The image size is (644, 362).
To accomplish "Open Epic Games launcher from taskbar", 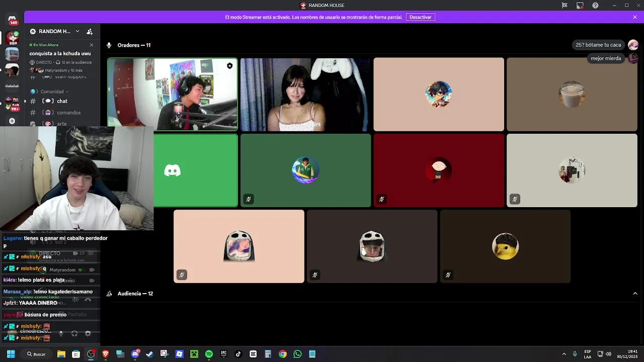I will (223, 354).
